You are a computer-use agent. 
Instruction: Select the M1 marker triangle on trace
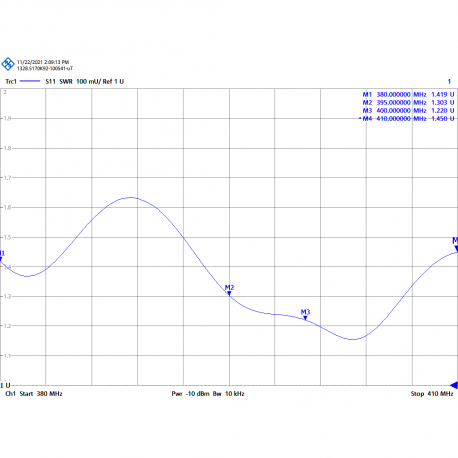1,259
